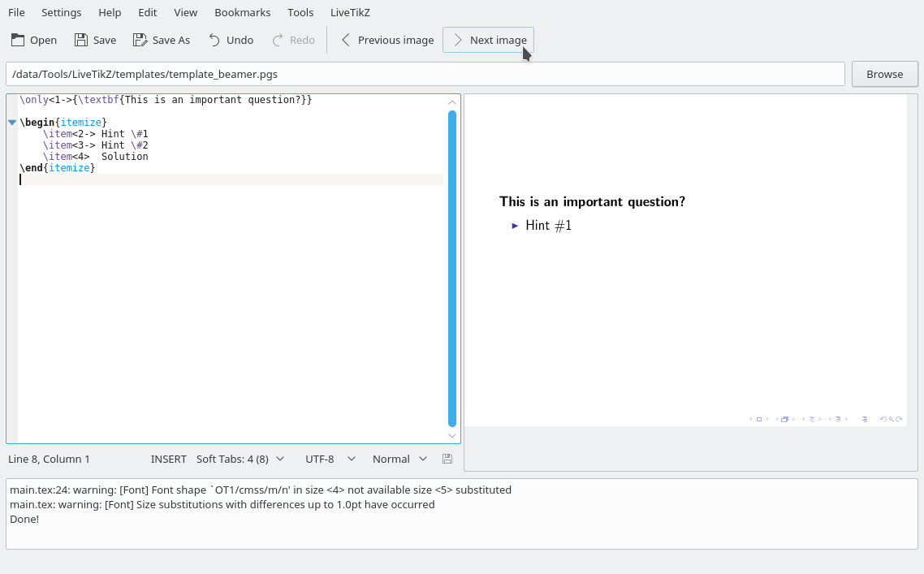Save the file with the Save icon
Image resolution: width=924 pixels, height=574 pixels.
(94, 39)
